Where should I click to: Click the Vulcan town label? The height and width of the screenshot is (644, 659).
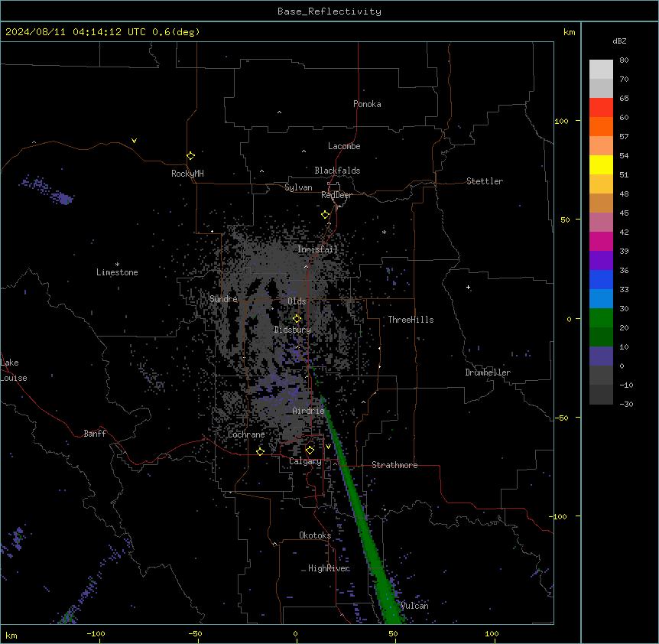click(414, 606)
